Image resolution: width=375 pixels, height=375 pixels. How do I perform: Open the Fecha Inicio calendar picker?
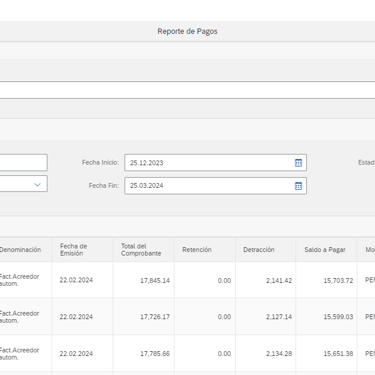[298, 163]
